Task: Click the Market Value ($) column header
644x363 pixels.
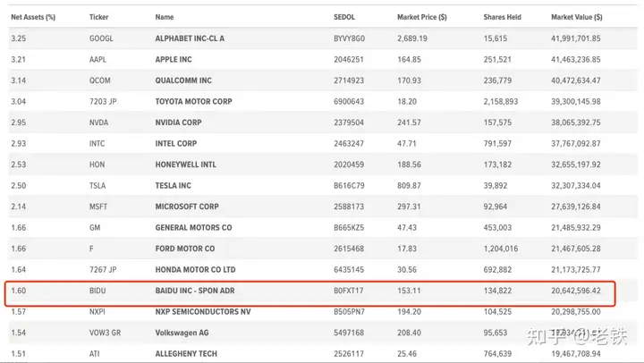Action: pos(577,17)
